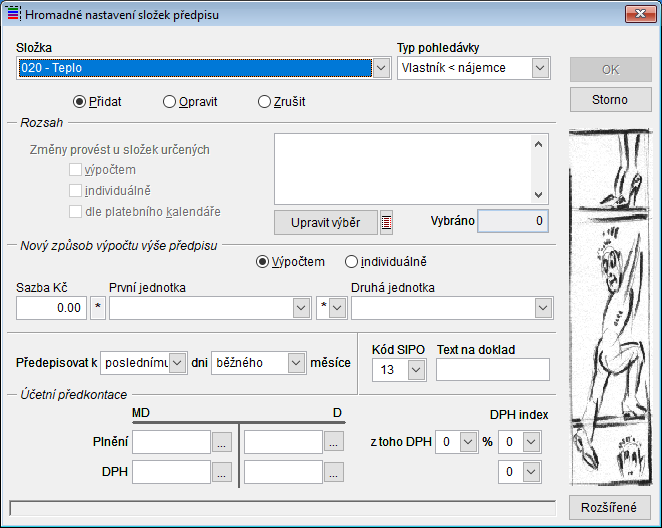Click browse button for DPH MD account
Screen dimensions: 662x528
222,472
